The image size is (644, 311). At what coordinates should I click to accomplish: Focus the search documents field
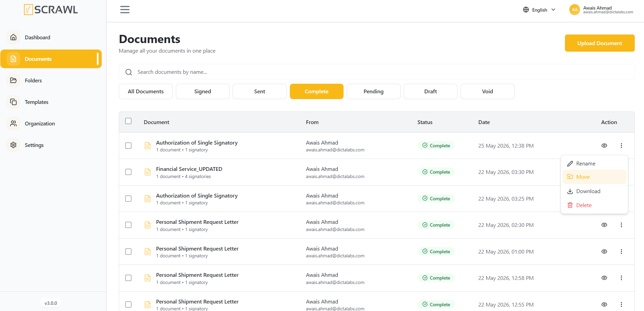tap(376, 72)
